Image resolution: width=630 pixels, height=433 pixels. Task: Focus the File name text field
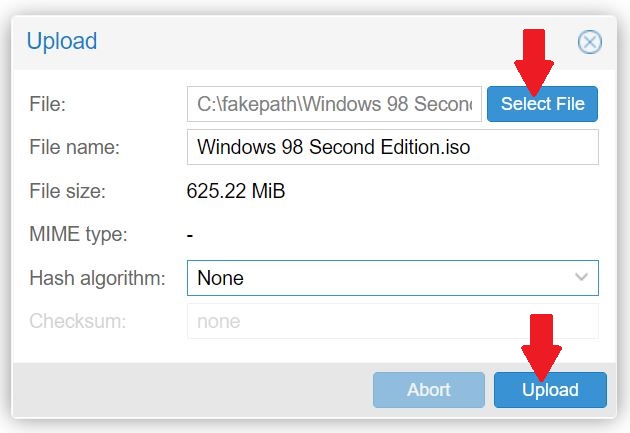[393, 147]
